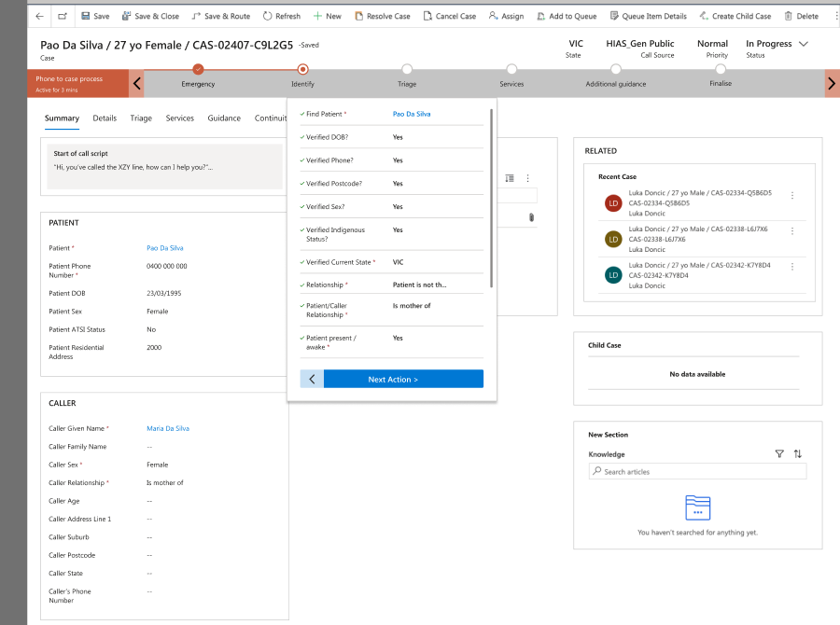Image resolution: width=840 pixels, height=625 pixels.
Task: Switch to the Details tab
Action: point(105,118)
